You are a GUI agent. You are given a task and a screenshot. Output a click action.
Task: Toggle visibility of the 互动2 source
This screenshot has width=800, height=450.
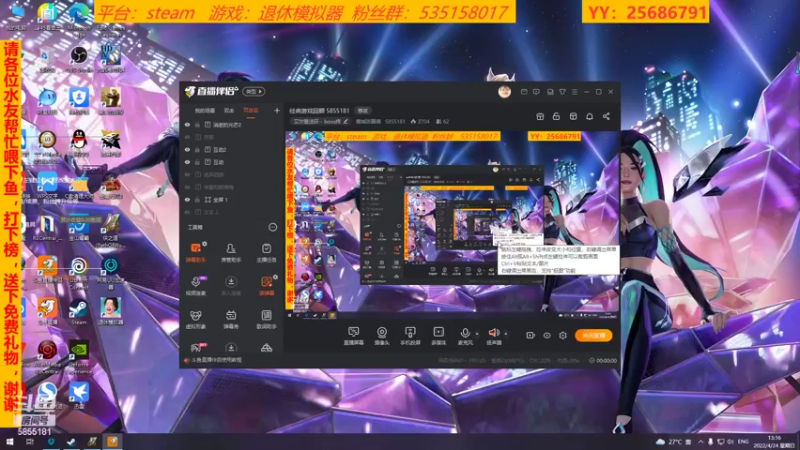187,149
